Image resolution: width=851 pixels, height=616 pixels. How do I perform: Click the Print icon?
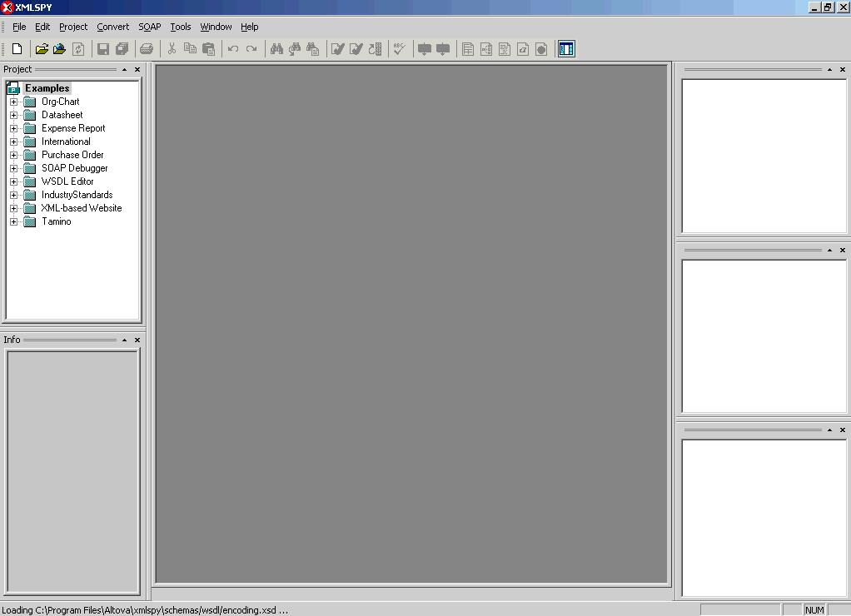click(147, 49)
